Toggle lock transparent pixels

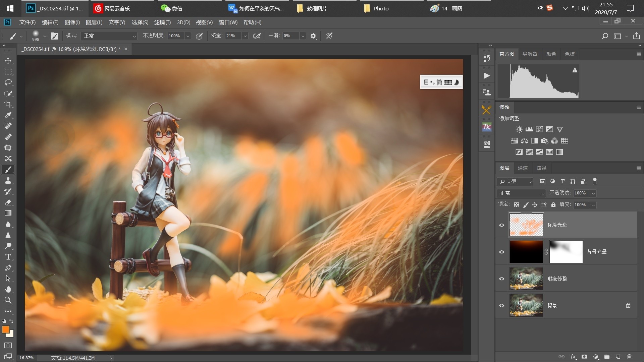pyautogui.click(x=517, y=205)
